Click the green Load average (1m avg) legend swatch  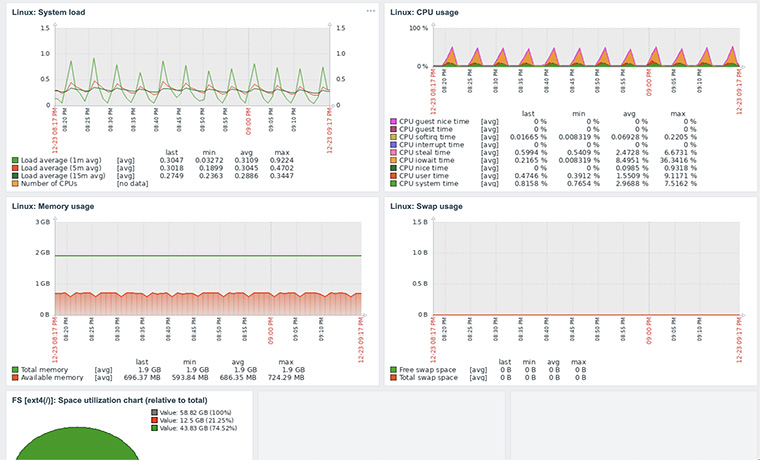(x=15, y=160)
